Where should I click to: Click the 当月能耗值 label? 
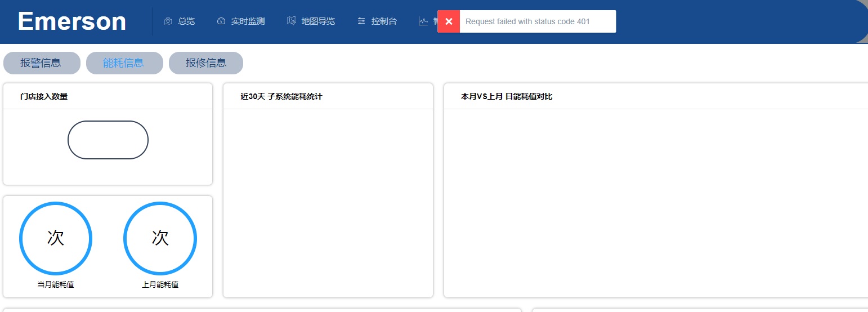tap(56, 284)
